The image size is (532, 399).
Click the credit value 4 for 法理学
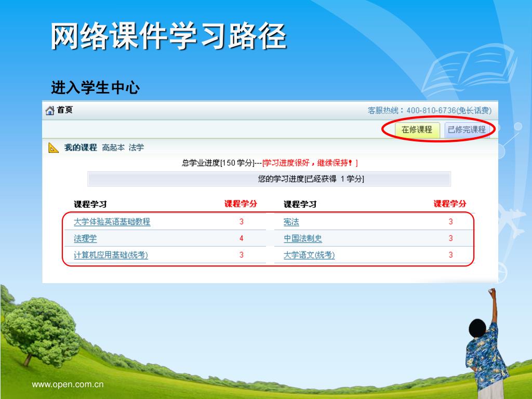coord(241,238)
